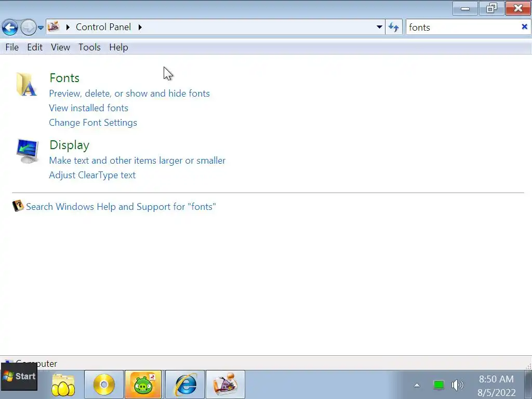Click the Show desktop strip by clock

pyautogui.click(x=528, y=384)
